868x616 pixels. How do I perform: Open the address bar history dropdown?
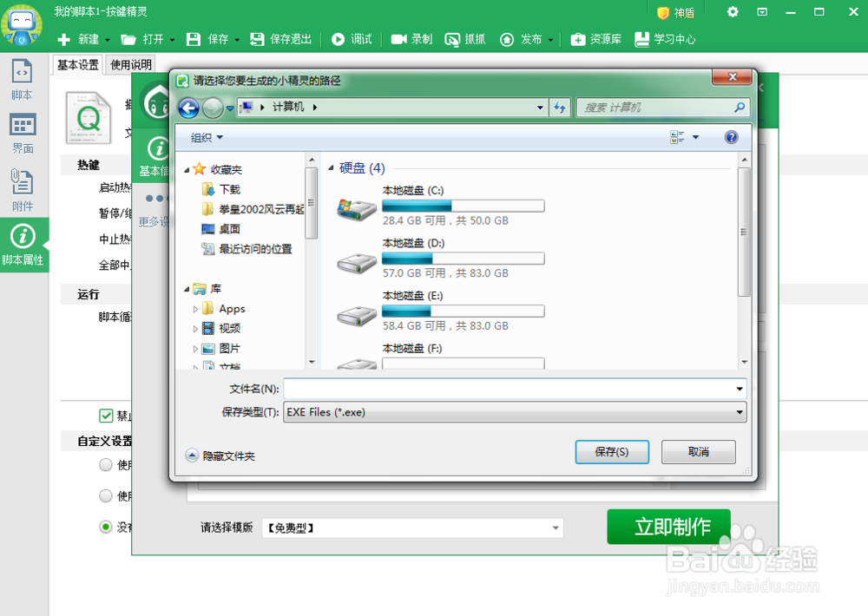pos(540,108)
